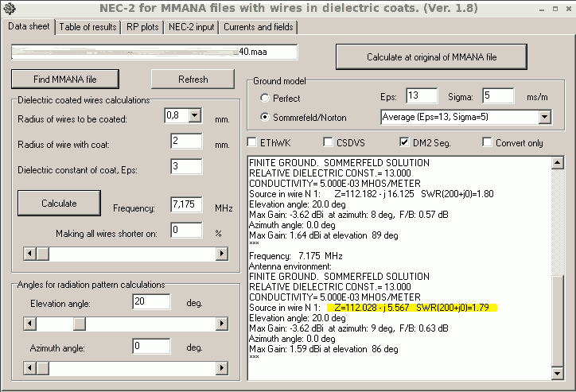Click right arrow of wire shortening slider
576x392 pixels.
coord(222,254)
